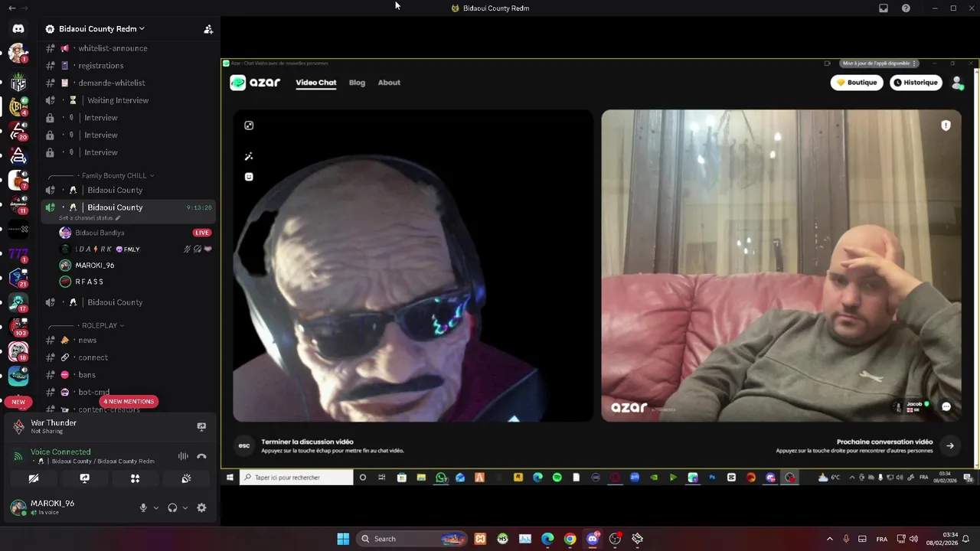Share the War Thunder screen
The height and width of the screenshot is (551, 980).
click(201, 427)
